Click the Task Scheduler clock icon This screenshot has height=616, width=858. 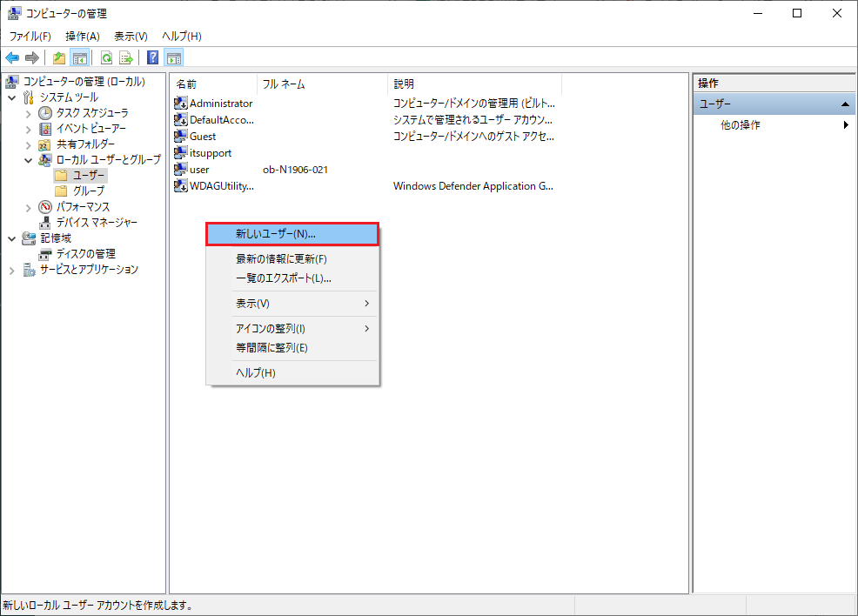coord(45,113)
